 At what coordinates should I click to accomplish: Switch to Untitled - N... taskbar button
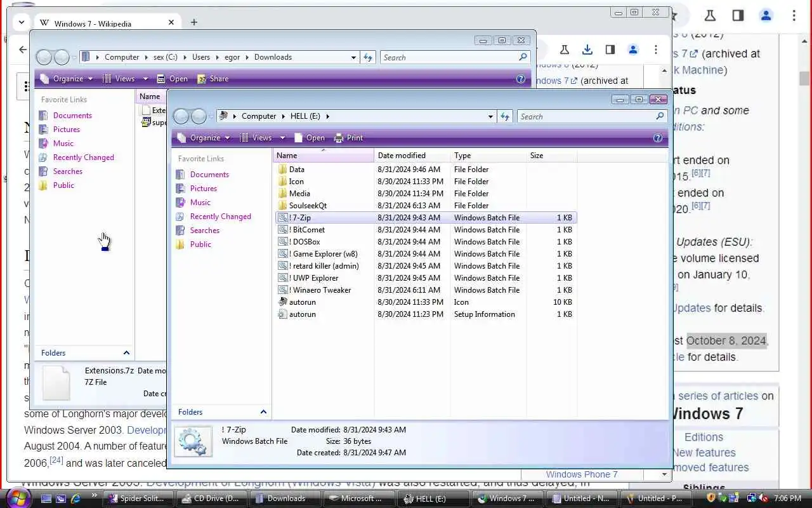[x=579, y=498]
